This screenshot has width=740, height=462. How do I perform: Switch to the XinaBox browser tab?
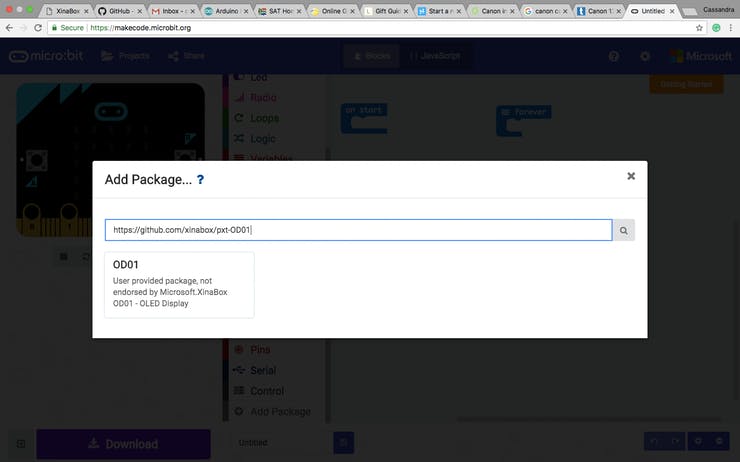[x=67, y=11]
